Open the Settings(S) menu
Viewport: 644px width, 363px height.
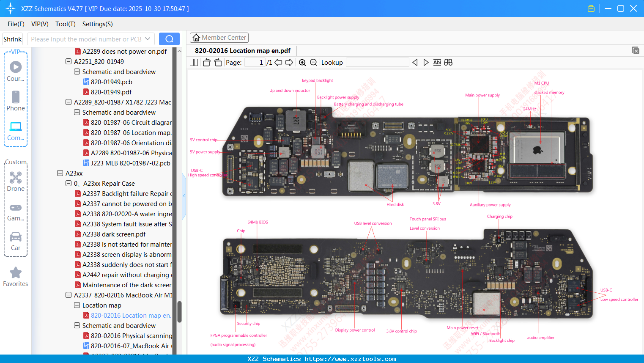point(98,24)
